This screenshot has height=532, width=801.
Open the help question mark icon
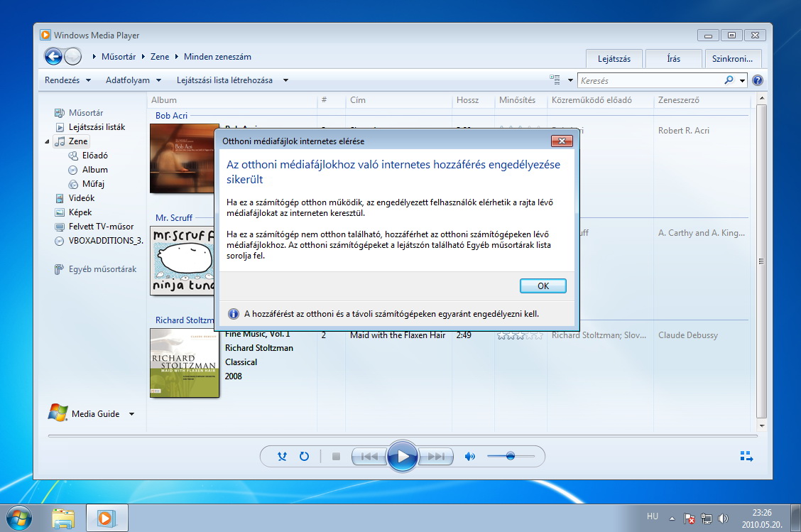757,80
